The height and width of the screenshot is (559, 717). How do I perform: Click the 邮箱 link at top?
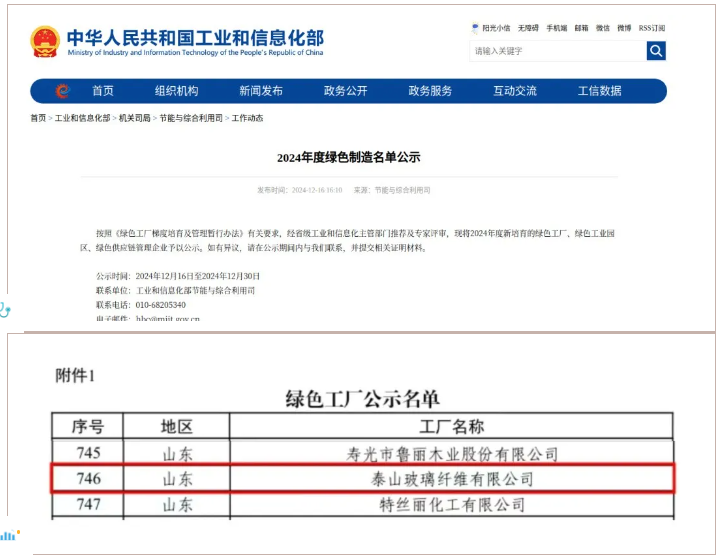pos(582,28)
